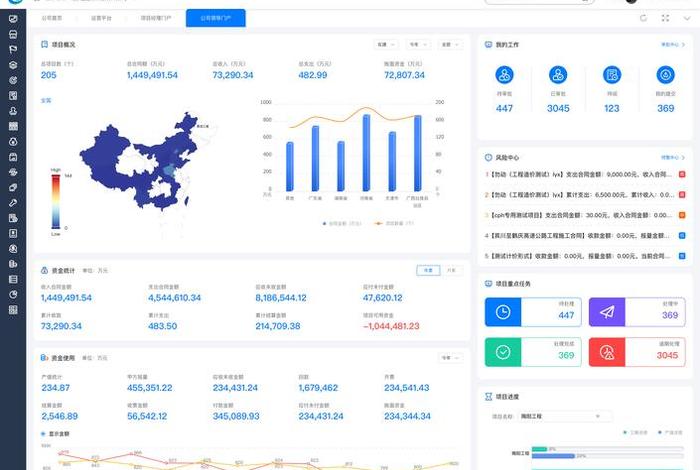This screenshot has height=470, width=700.
Task: Open the approved items icon showing 3045
Action: (558, 75)
